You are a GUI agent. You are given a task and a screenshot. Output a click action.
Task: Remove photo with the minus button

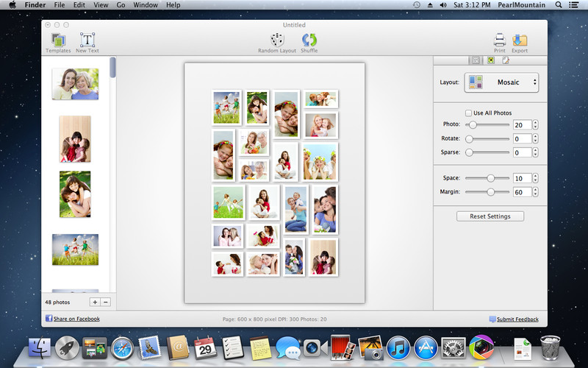(106, 302)
